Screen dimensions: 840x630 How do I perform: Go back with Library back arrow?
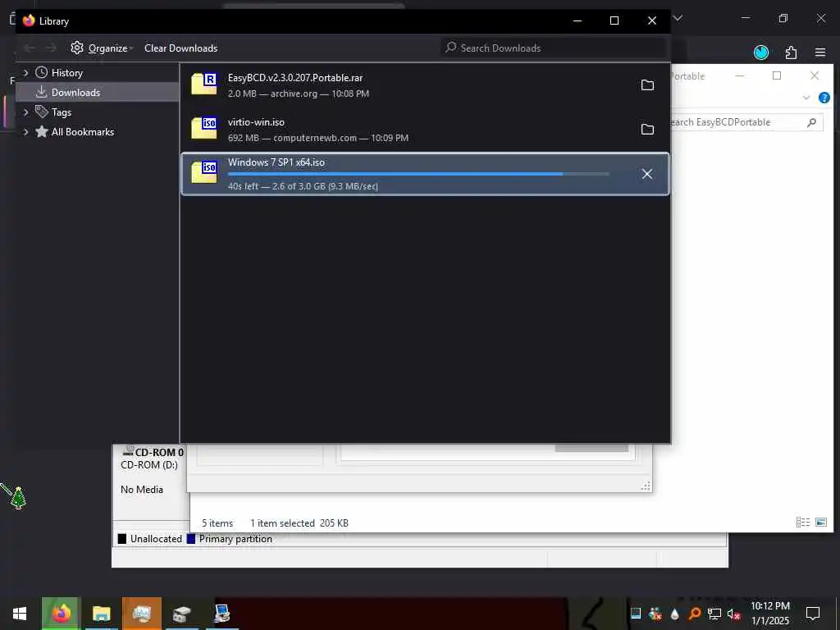(x=30, y=48)
